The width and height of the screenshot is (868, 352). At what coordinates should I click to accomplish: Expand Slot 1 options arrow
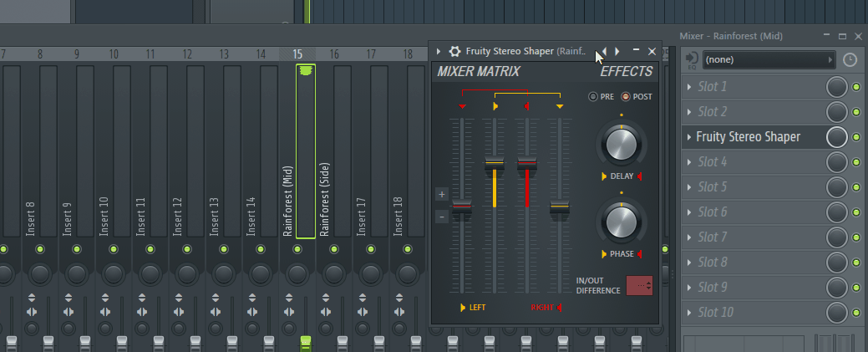(689, 87)
